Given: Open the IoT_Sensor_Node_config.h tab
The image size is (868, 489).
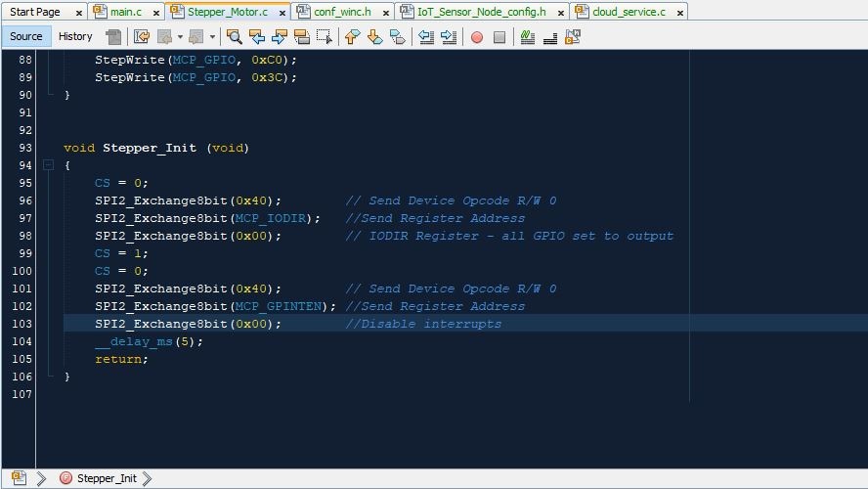Looking at the screenshot, I should point(481,12).
